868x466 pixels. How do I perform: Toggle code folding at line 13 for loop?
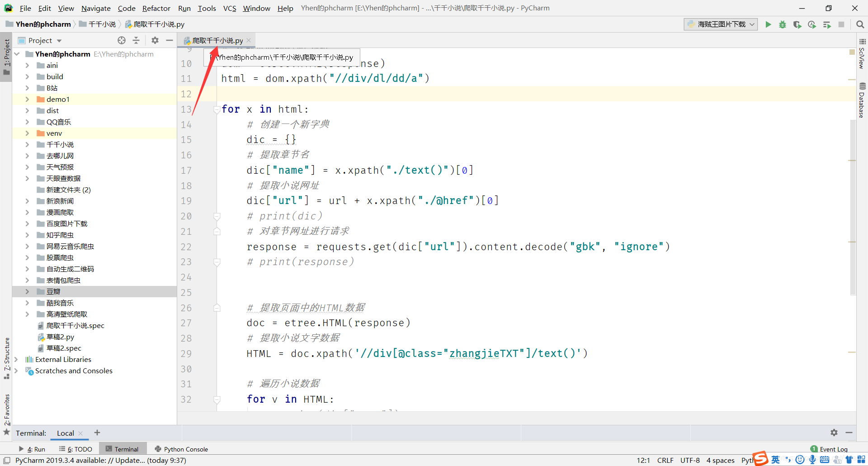pyautogui.click(x=217, y=109)
